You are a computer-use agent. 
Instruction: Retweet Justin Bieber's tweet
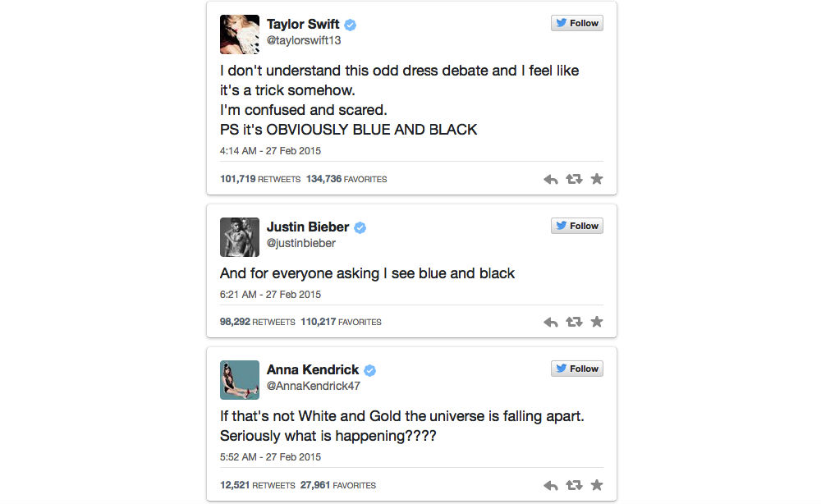coord(574,322)
